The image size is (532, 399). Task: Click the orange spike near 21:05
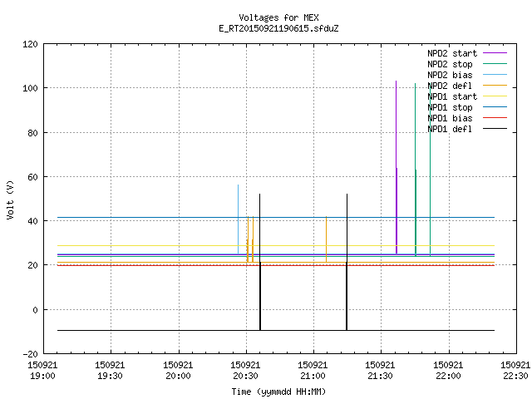click(x=327, y=239)
